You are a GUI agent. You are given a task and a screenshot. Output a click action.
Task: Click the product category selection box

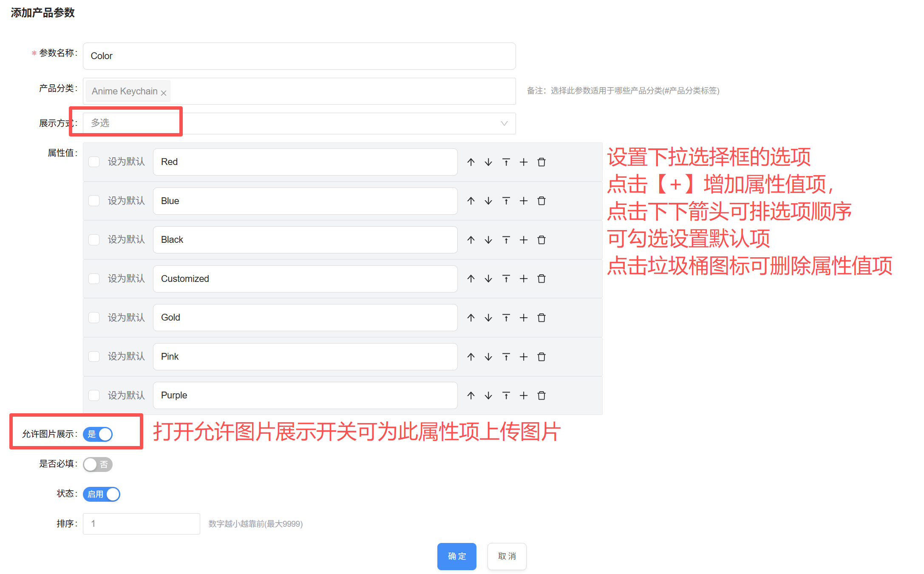tap(340, 91)
